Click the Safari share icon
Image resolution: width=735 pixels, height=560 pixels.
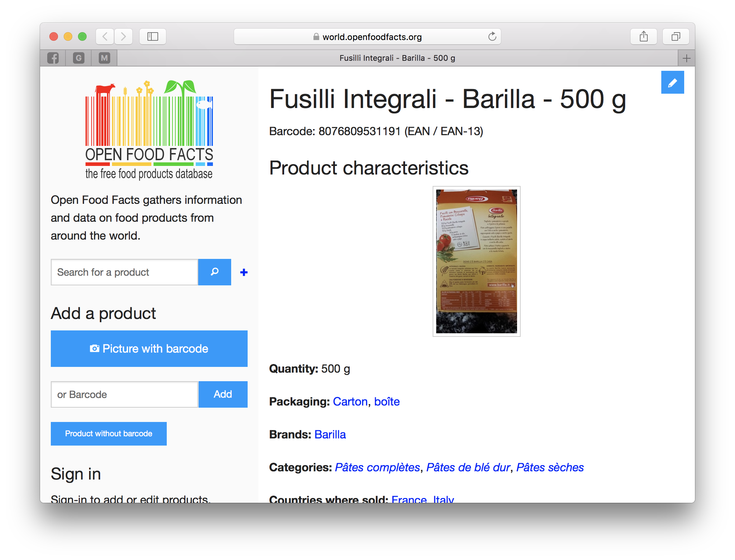click(643, 36)
